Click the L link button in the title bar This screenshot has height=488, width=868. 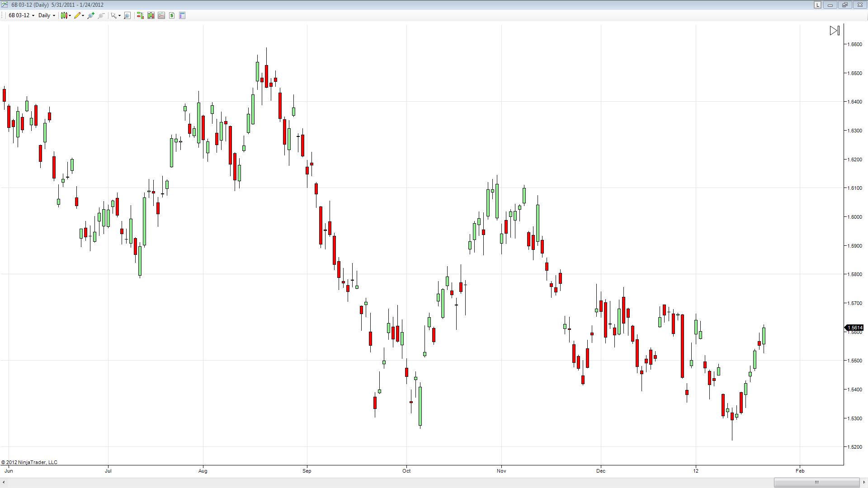(818, 5)
